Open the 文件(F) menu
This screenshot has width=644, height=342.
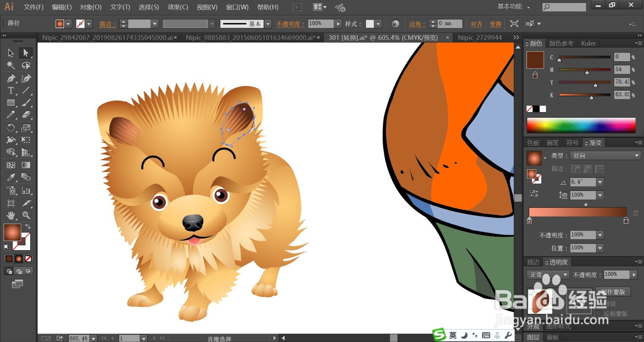[33, 7]
